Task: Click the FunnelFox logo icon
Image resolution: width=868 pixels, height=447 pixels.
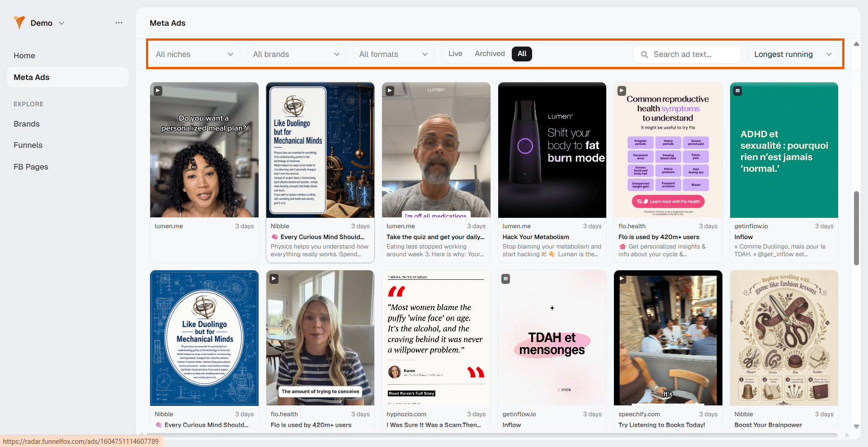Action: pos(19,23)
